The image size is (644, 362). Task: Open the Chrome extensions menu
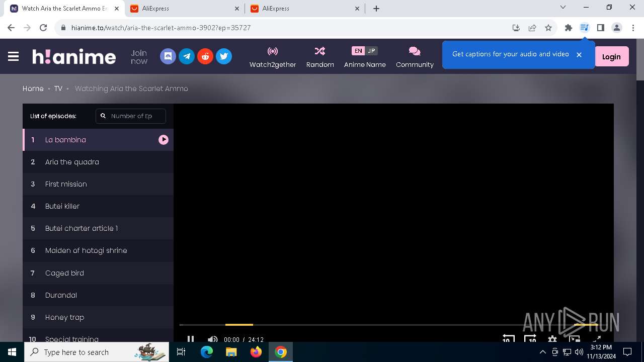pos(569,28)
